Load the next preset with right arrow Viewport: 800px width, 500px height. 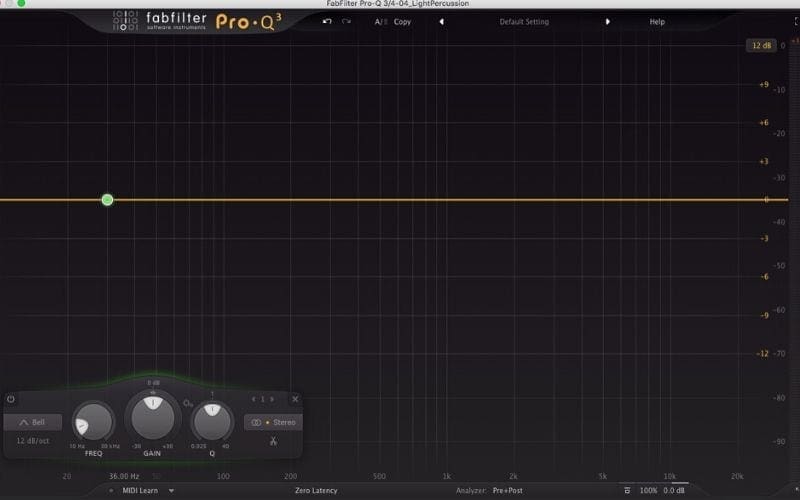607,22
